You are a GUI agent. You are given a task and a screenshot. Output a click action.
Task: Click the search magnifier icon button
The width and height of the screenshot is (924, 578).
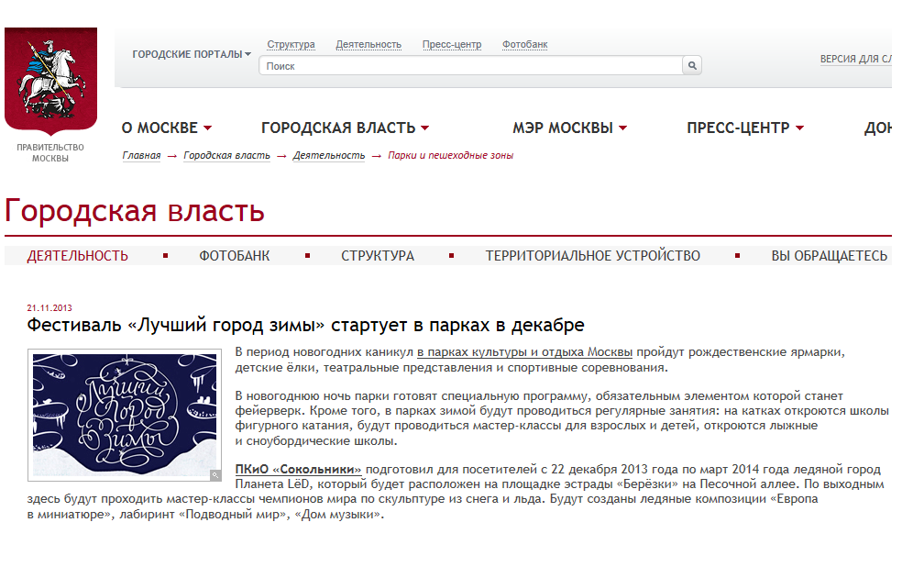pyautogui.click(x=692, y=65)
